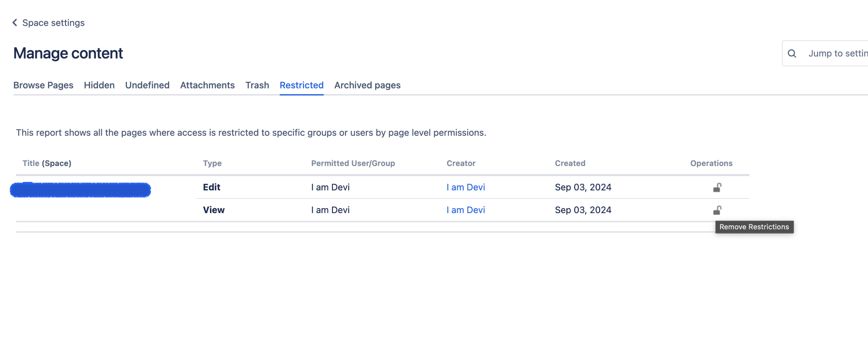
Task: Click the unlock icon in the Edit row
Action: [x=717, y=187]
